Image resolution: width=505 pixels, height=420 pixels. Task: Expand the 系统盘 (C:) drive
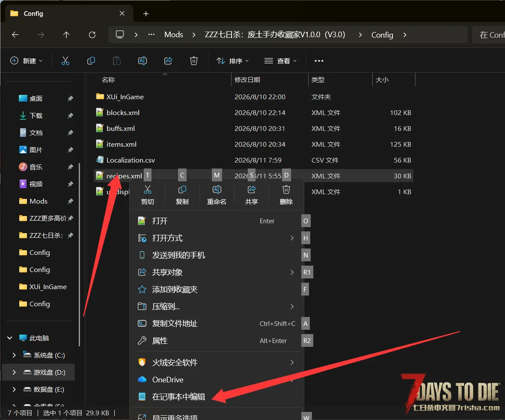point(14,355)
